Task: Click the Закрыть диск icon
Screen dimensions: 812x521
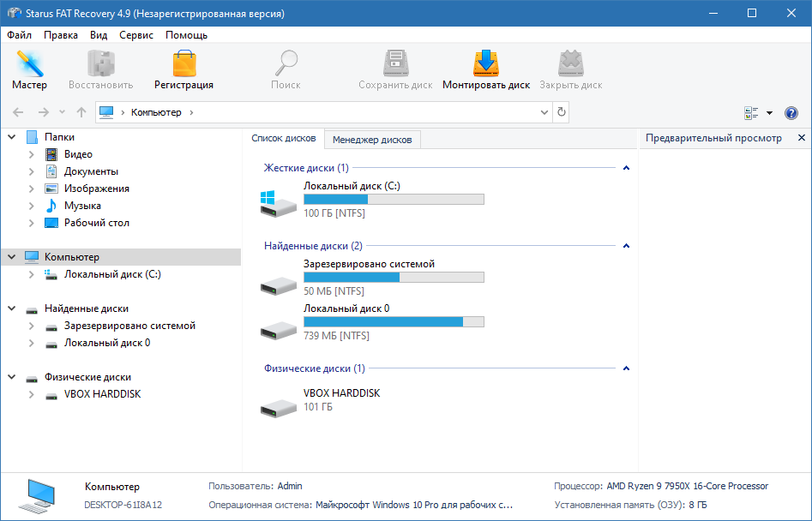Action: [x=571, y=64]
